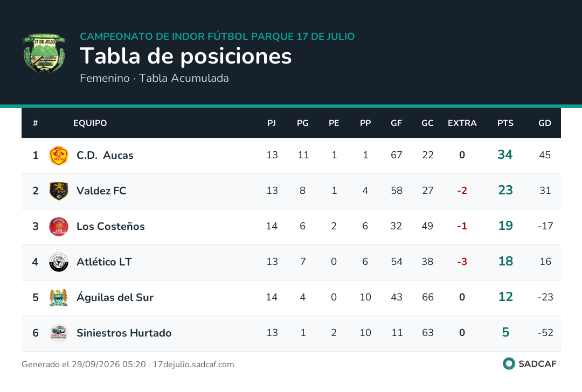Screen dimensions: 582x392
Task: Click the Femenino · Tabla Acumulada subtitle
Action: click(x=155, y=78)
